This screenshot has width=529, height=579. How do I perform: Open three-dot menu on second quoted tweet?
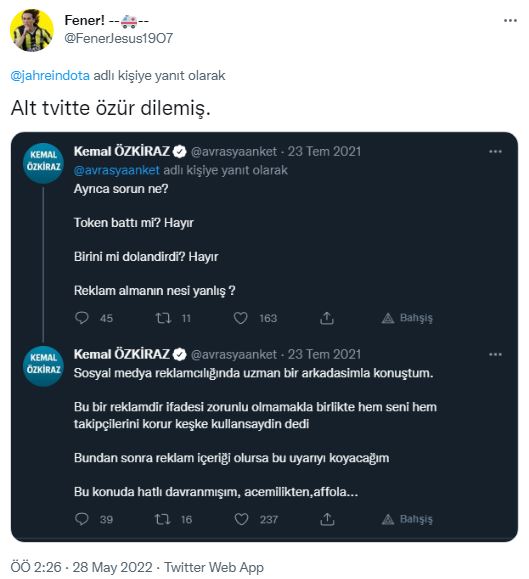point(495,354)
